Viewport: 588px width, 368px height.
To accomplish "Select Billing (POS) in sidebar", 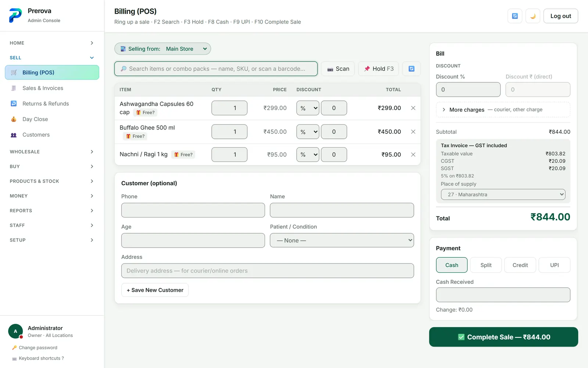I will click(52, 72).
